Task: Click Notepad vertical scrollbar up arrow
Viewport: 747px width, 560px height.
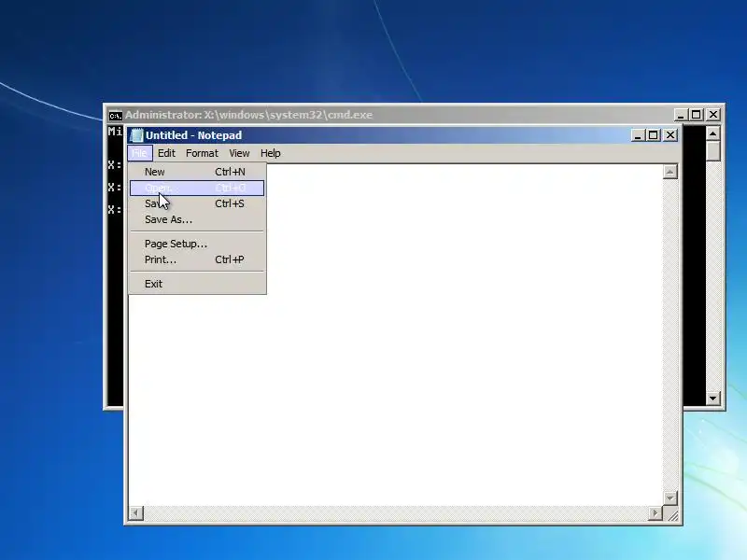Action: (x=669, y=172)
